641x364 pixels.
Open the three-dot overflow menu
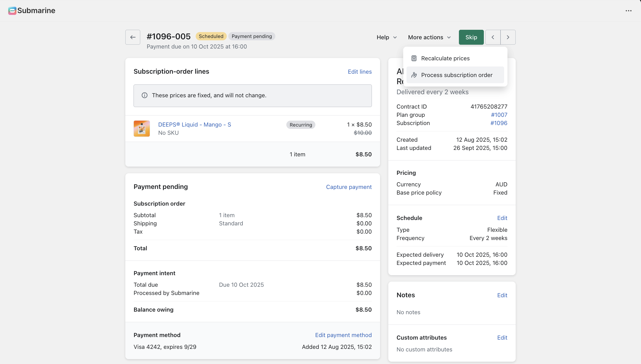pyautogui.click(x=628, y=11)
